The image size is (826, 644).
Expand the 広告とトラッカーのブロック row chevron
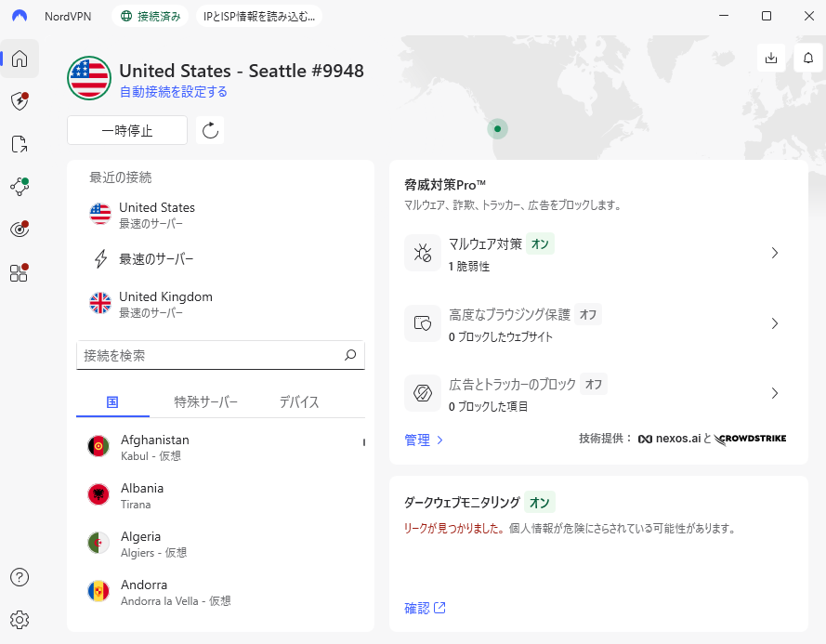[774, 393]
